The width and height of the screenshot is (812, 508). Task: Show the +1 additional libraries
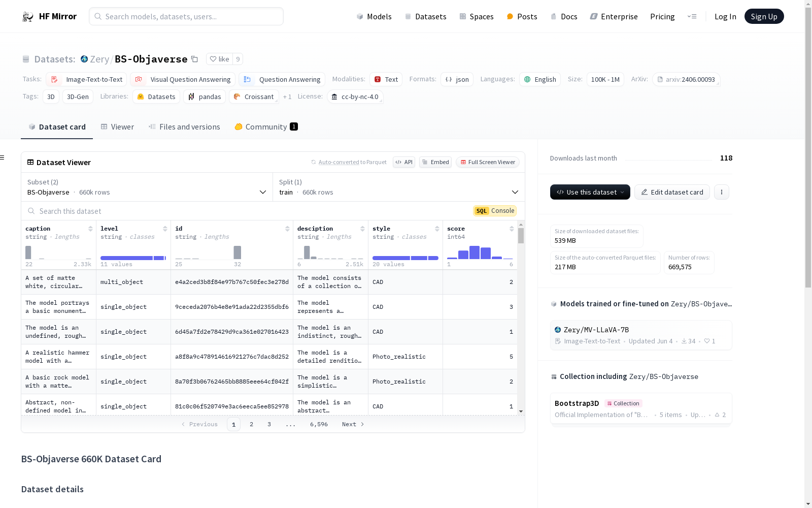pyautogui.click(x=287, y=97)
